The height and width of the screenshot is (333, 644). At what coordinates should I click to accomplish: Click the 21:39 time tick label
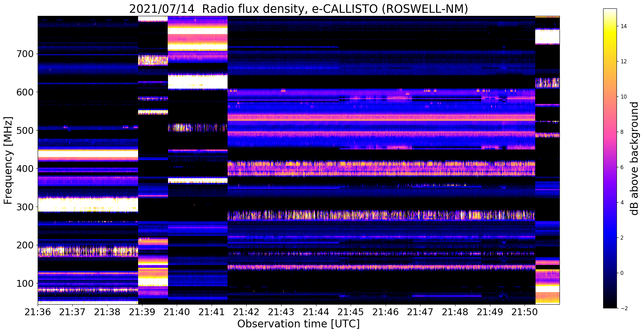point(142,312)
